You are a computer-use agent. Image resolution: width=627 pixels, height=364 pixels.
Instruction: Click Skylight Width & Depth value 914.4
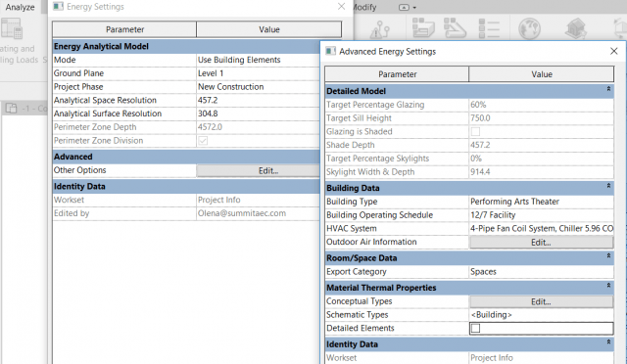pos(541,172)
